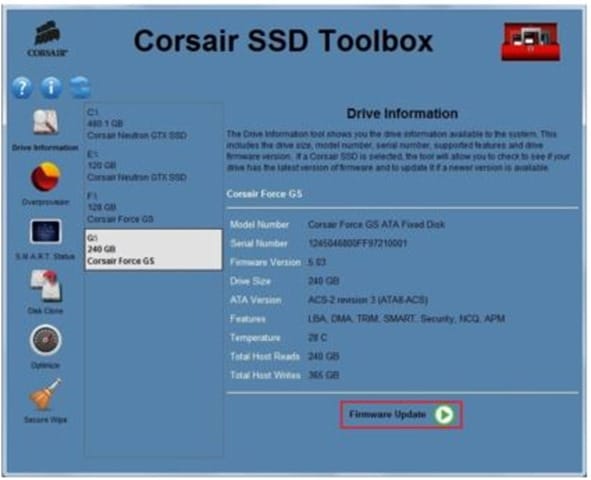Open the Secure Wipe broom icon

[x=45, y=394]
